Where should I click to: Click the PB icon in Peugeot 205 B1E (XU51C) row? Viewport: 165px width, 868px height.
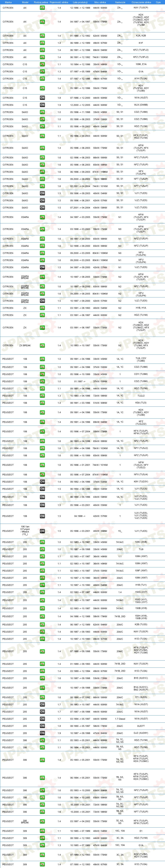[42, 678]
